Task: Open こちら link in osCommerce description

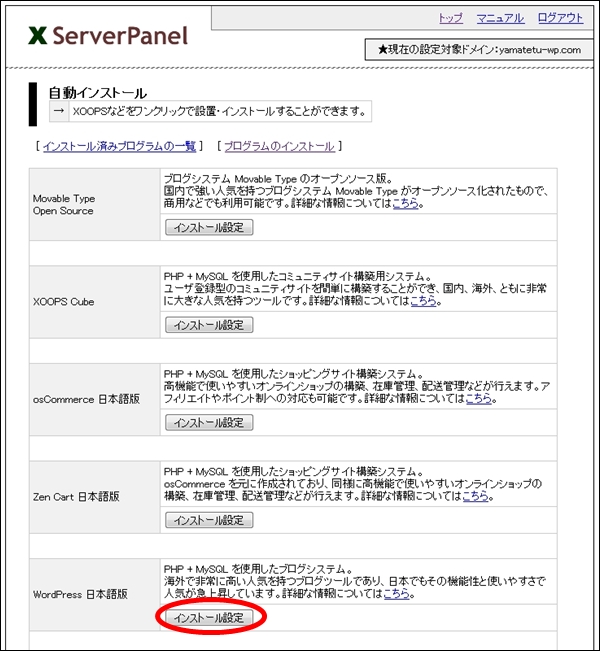Action: tap(479, 399)
